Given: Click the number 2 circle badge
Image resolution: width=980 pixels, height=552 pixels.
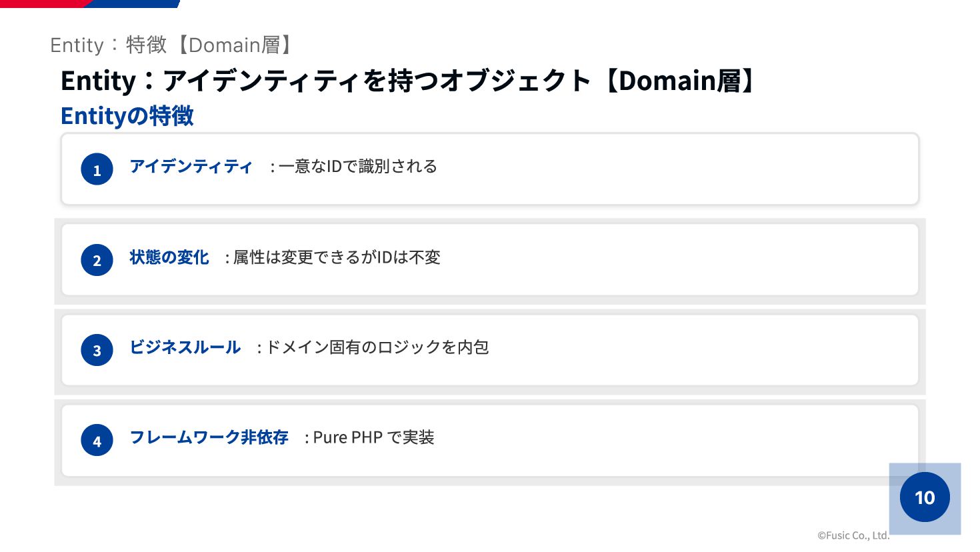Looking at the screenshot, I should (97, 260).
